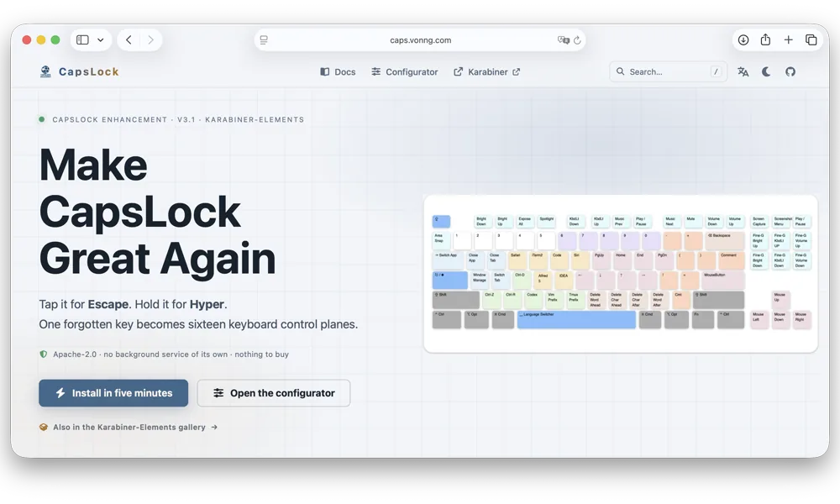Click the Safari key on the keyboard

pos(517,260)
